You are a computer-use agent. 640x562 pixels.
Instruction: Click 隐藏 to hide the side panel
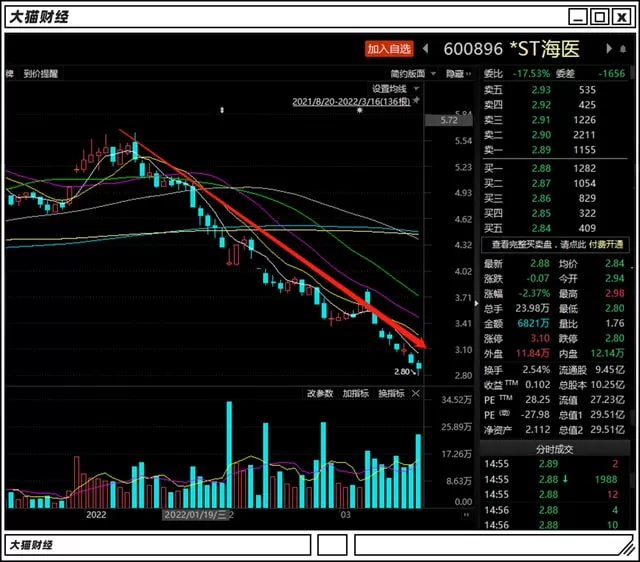tap(458, 73)
